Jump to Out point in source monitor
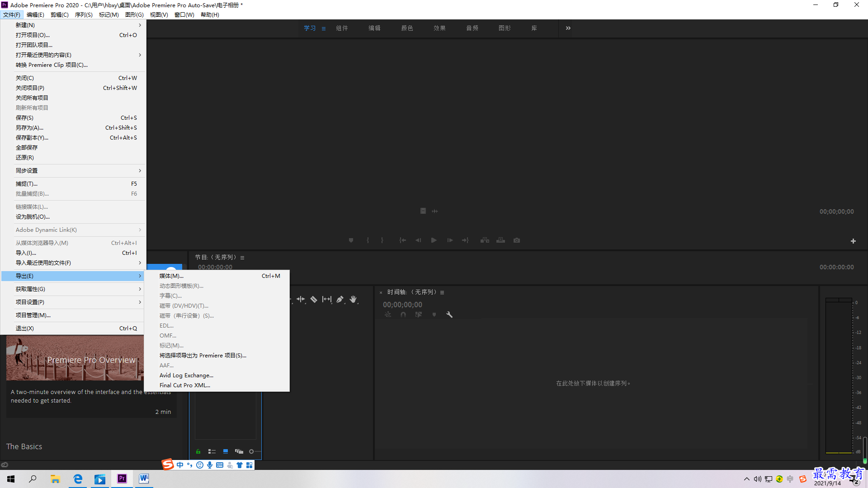This screenshot has height=488, width=868. click(465, 240)
